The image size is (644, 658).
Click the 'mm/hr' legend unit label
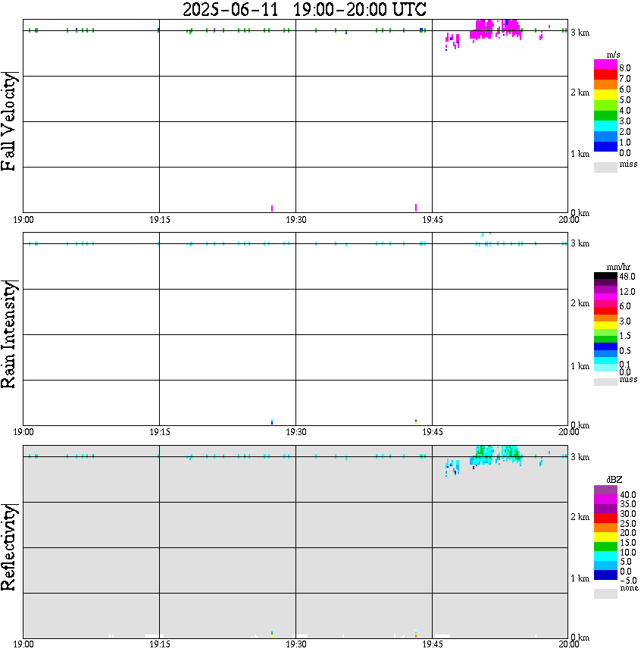pos(618,267)
